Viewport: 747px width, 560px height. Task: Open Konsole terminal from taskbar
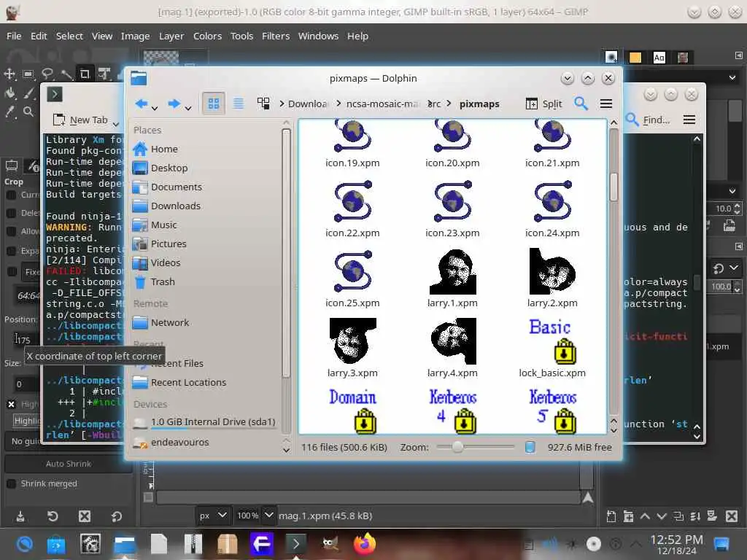pyautogui.click(x=296, y=543)
